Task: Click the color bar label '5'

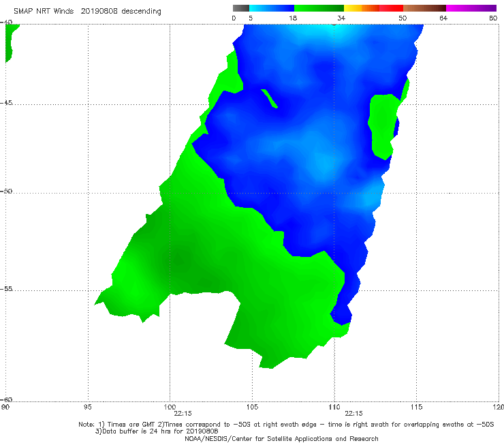Action: pyautogui.click(x=251, y=18)
